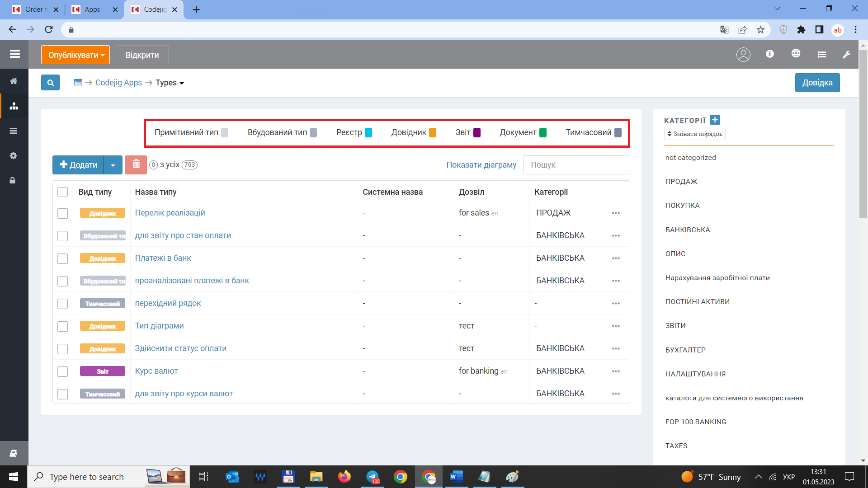Open the browser extensions puzzle icon
The image size is (868, 488).
pyautogui.click(x=801, y=30)
